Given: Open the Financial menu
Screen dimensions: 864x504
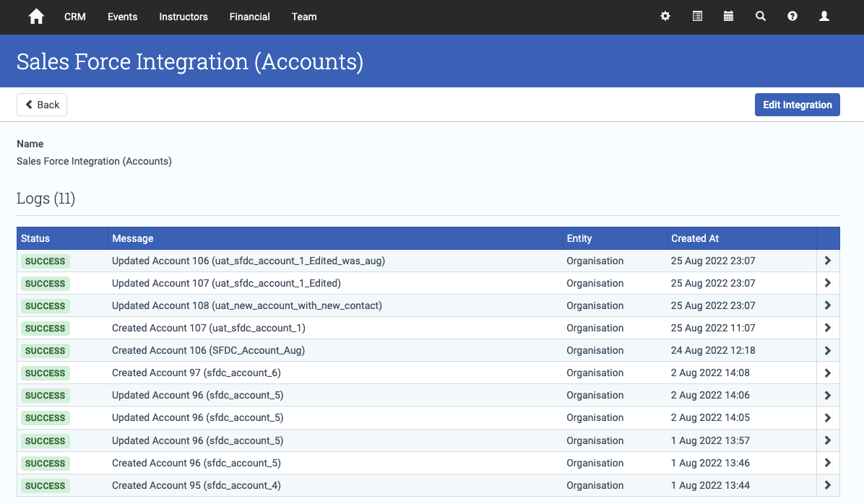Looking at the screenshot, I should [250, 17].
